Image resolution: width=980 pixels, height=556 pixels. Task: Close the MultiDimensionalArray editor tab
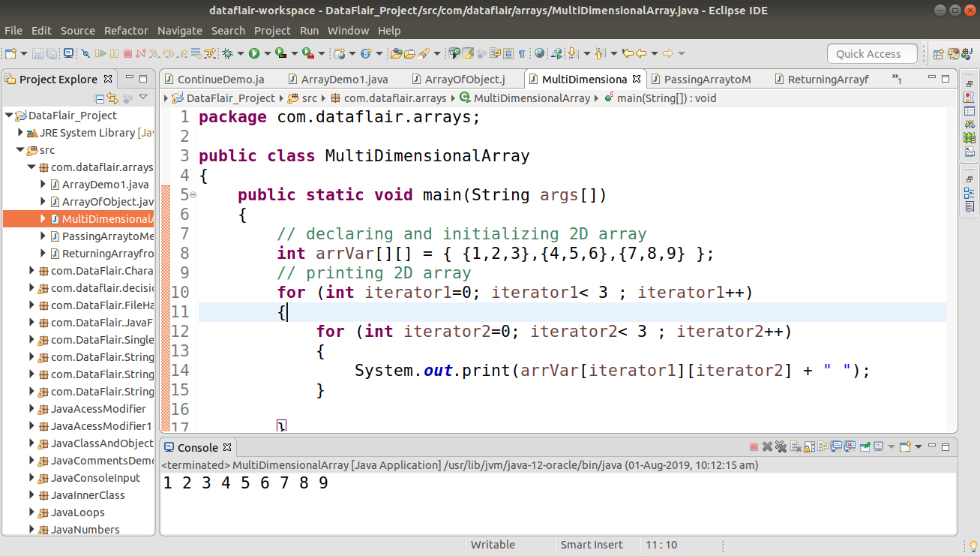(637, 79)
